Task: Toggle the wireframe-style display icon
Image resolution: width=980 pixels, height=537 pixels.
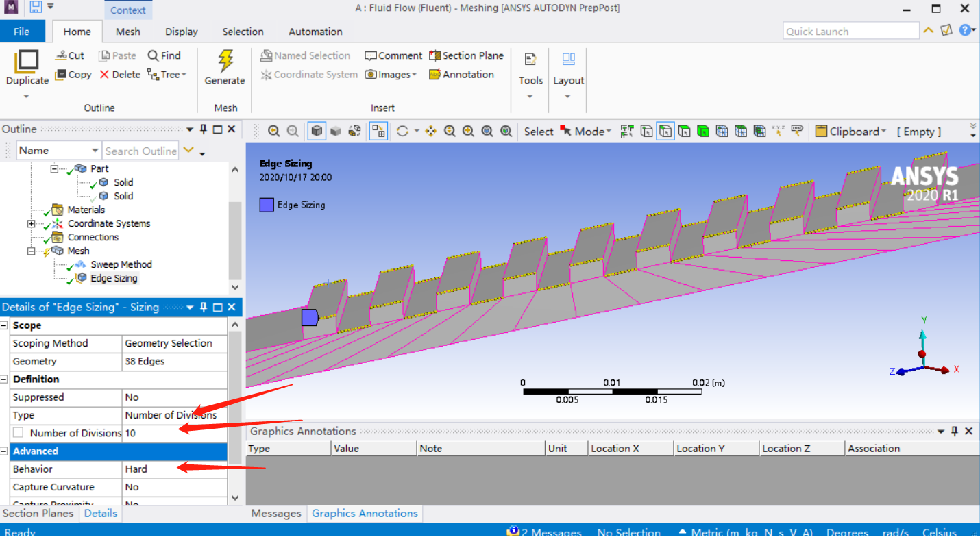Action: tap(354, 131)
